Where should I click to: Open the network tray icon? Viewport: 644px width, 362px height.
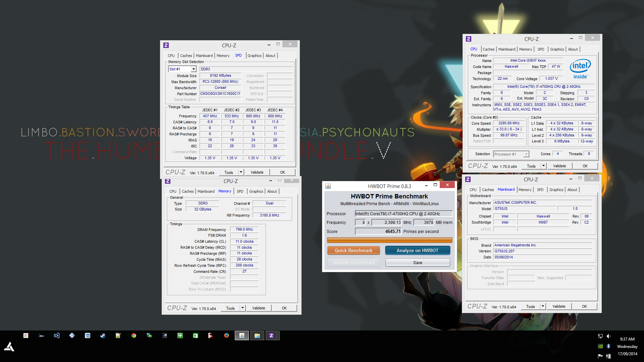(x=600, y=336)
